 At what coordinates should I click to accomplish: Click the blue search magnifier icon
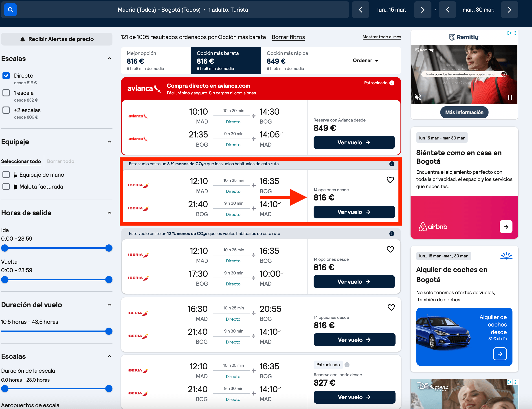tap(10, 10)
